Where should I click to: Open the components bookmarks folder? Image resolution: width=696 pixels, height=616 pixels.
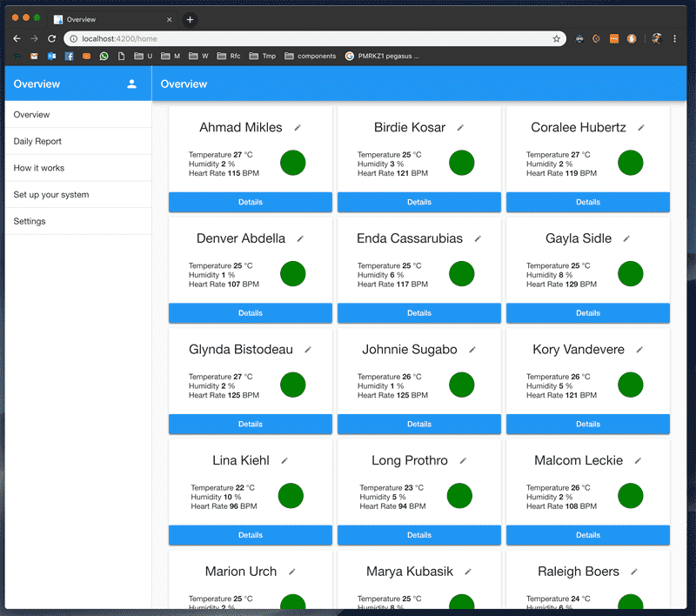click(311, 56)
